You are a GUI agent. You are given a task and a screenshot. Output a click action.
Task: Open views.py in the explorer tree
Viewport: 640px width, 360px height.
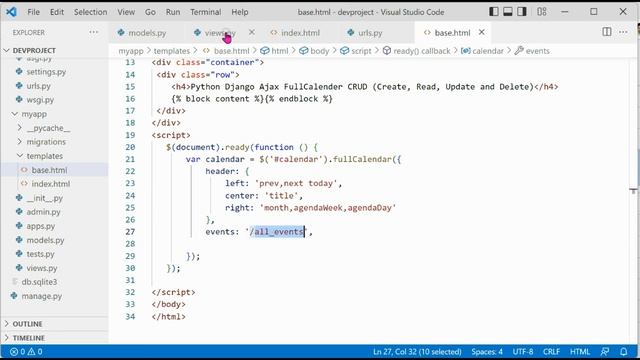point(42,268)
